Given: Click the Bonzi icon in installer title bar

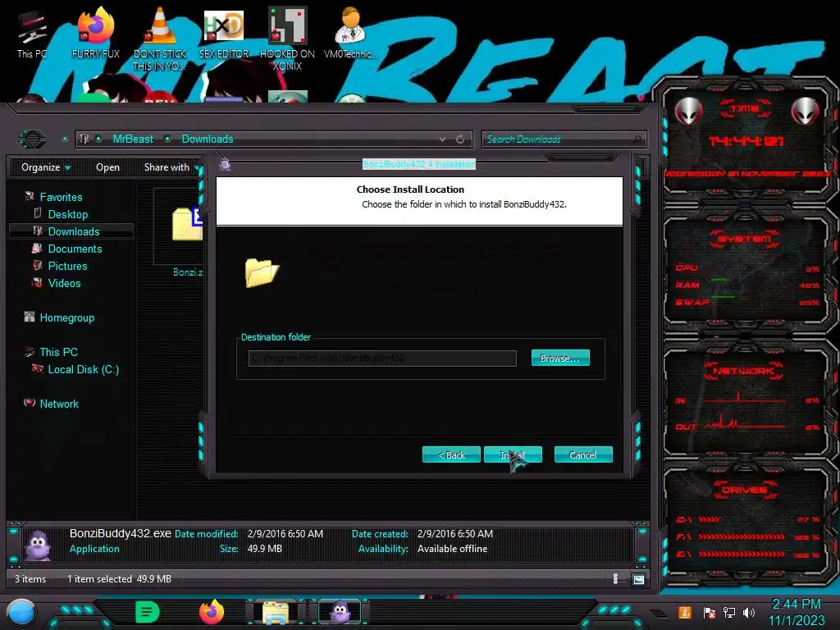Looking at the screenshot, I should (225, 164).
